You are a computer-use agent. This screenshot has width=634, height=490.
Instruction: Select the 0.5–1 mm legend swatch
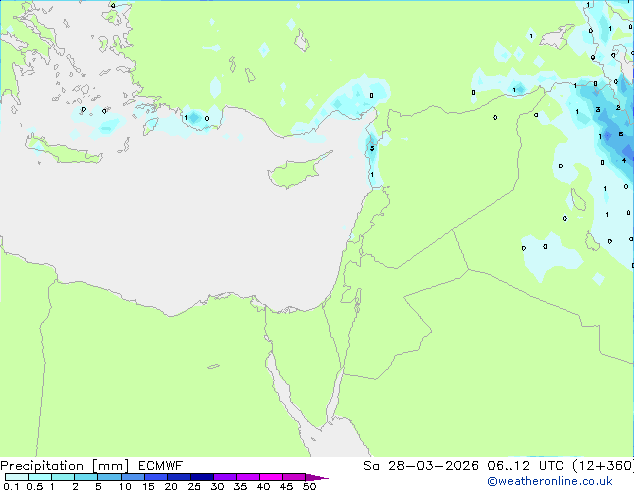tap(40, 477)
